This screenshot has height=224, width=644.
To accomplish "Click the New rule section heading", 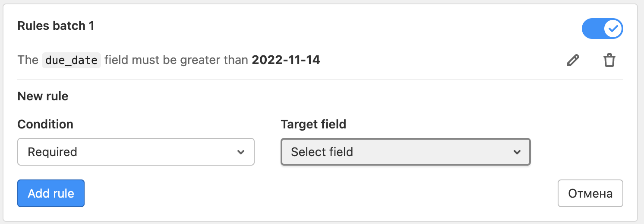I will [43, 96].
